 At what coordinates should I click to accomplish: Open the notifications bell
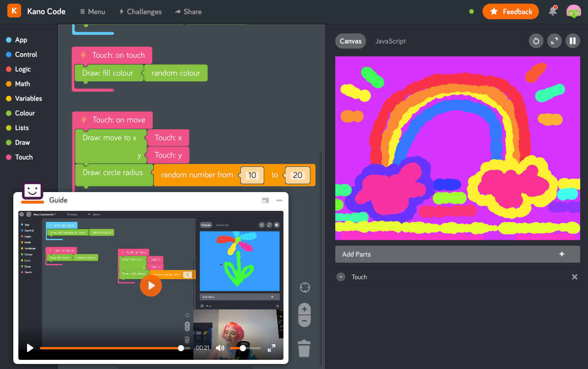pyautogui.click(x=553, y=11)
